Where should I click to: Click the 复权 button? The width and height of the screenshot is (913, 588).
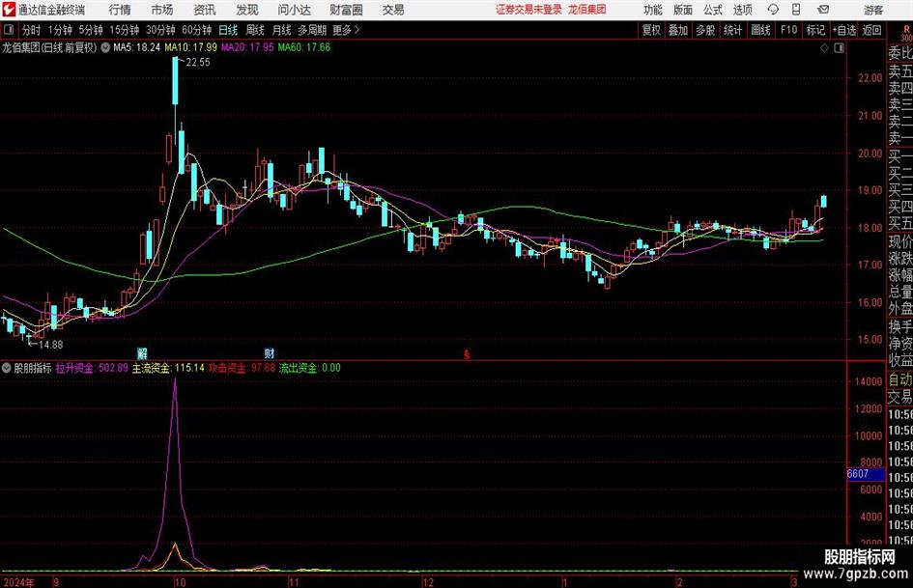651,30
